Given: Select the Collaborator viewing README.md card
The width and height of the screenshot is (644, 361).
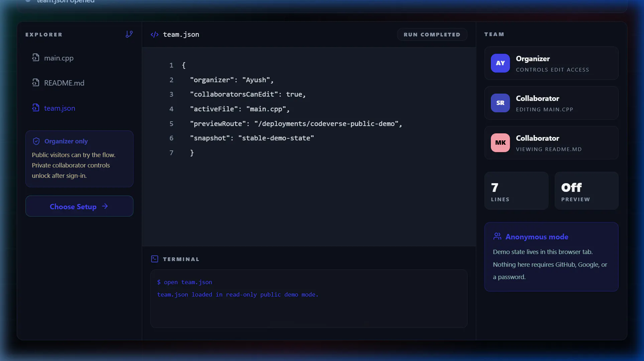Looking at the screenshot, I should 551,143.
